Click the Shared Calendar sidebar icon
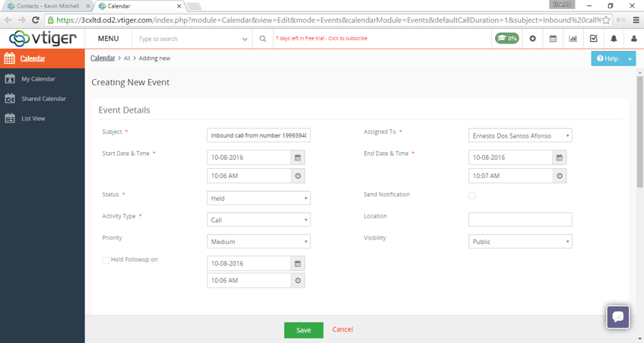 point(10,99)
